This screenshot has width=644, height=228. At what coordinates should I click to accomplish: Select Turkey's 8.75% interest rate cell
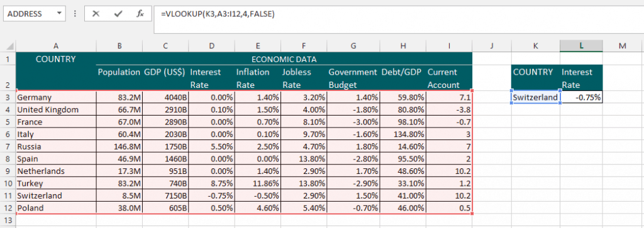coord(211,183)
